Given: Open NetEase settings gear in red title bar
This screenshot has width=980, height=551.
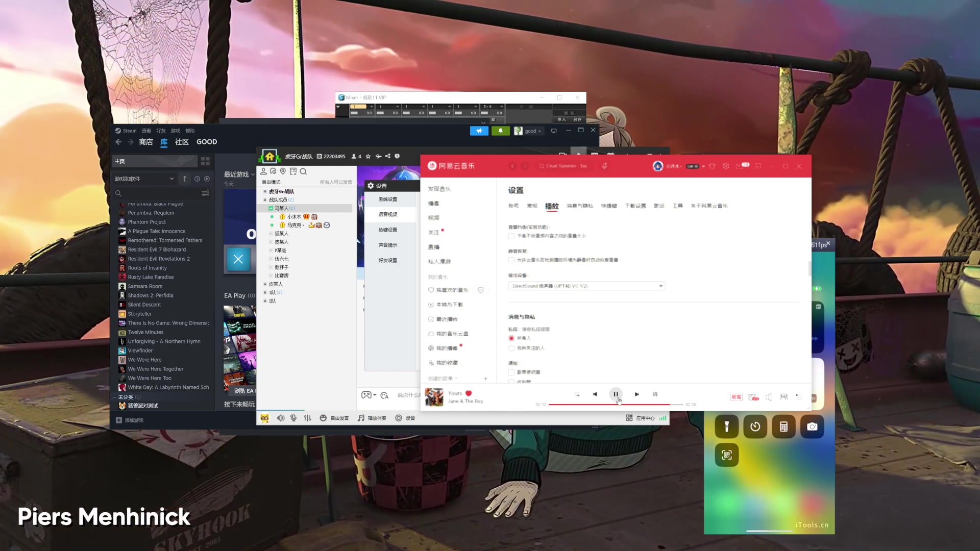Looking at the screenshot, I should point(726,166).
